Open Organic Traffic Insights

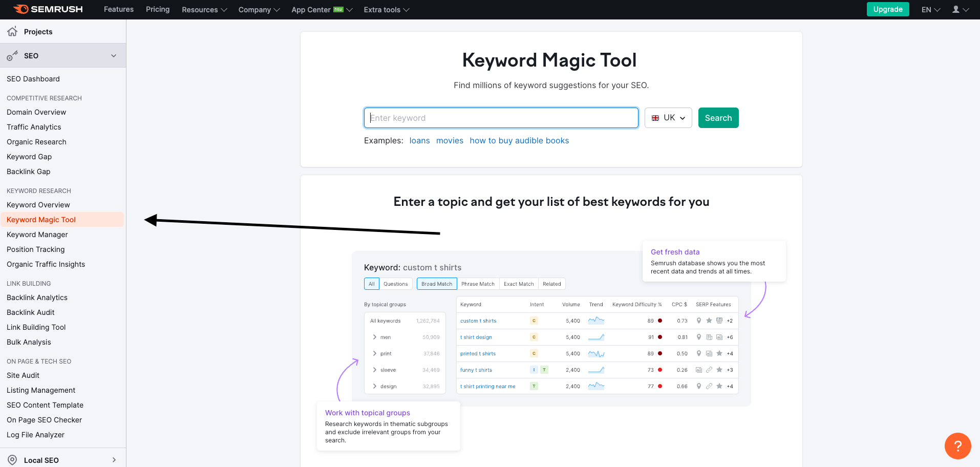coord(46,264)
